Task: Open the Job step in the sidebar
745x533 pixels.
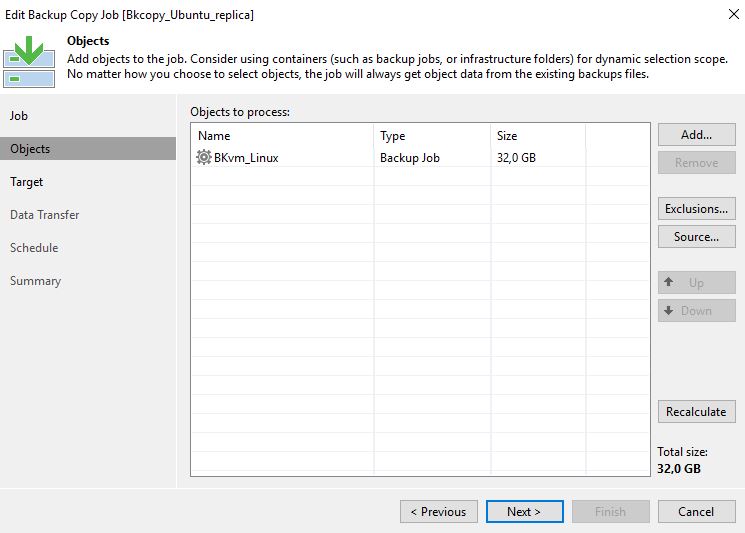Action: pyautogui.click(x=19, y=116)
